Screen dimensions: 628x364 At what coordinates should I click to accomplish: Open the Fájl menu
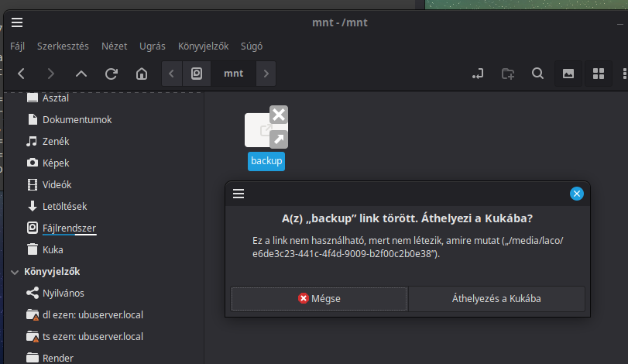pyautogui.click(x=18, y=46)
